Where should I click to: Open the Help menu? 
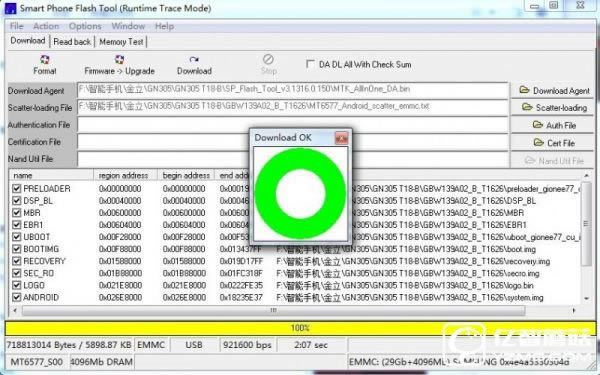click(164, 26)
